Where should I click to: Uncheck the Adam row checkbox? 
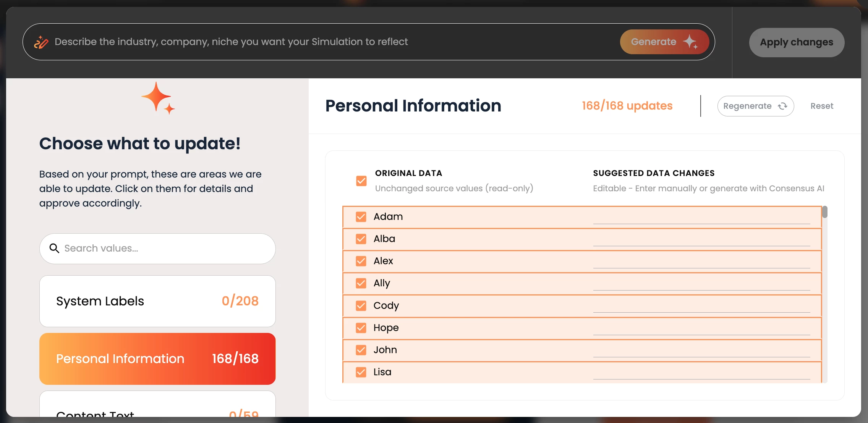click(x=361, y=217)
